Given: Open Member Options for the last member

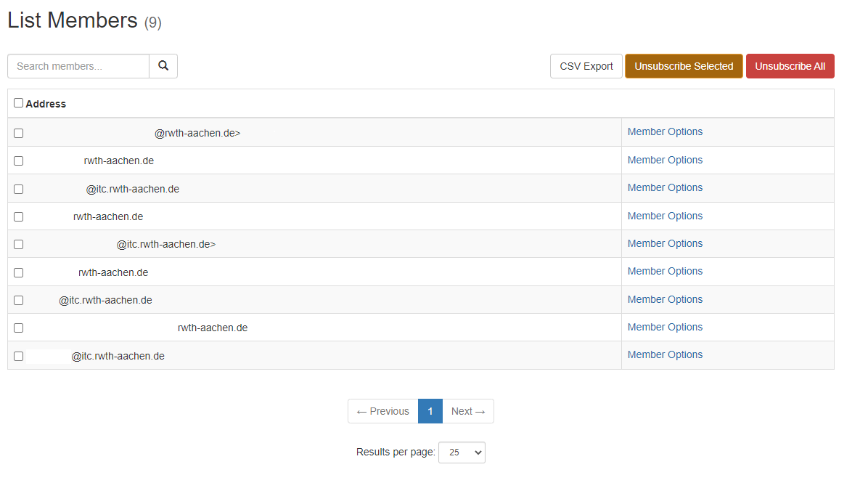Looking at the screenshot, I should [x=665, y=354].
